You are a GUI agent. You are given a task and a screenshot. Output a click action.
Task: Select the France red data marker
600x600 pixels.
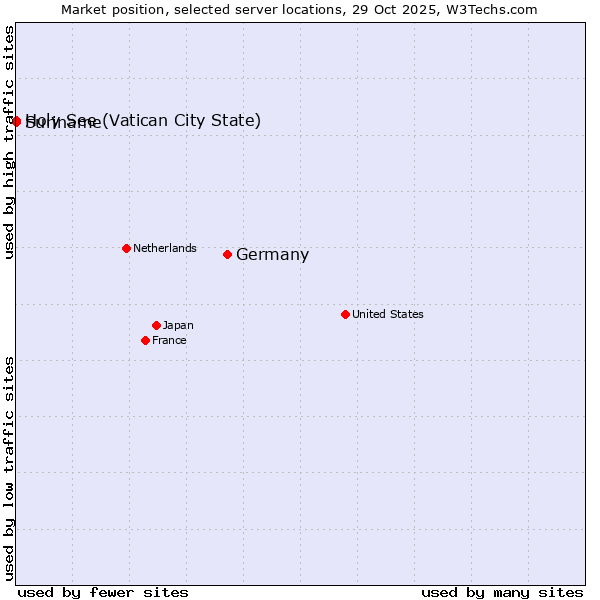click(145, 340)
